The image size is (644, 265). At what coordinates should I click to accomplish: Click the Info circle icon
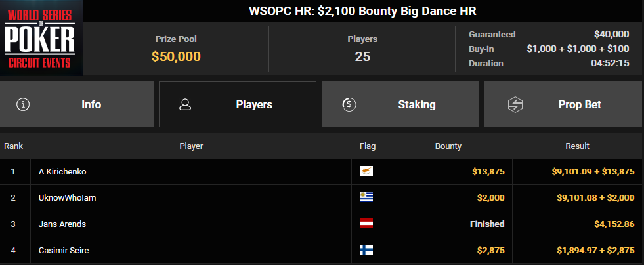pyautogui.click(x=23, y=104)
